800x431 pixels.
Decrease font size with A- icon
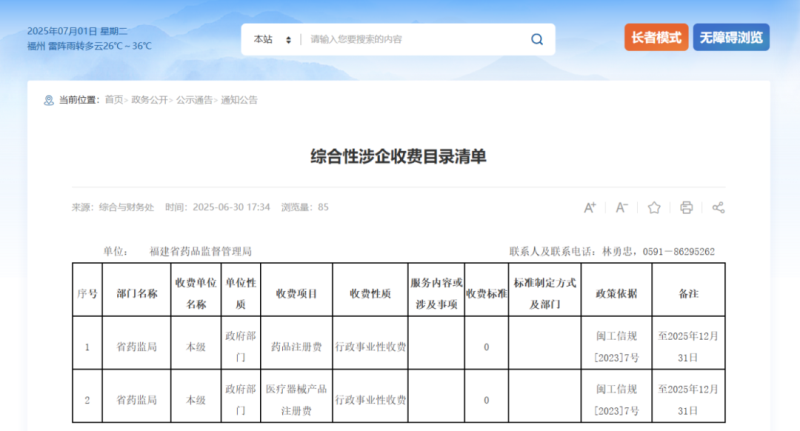(x=621, y=207)
